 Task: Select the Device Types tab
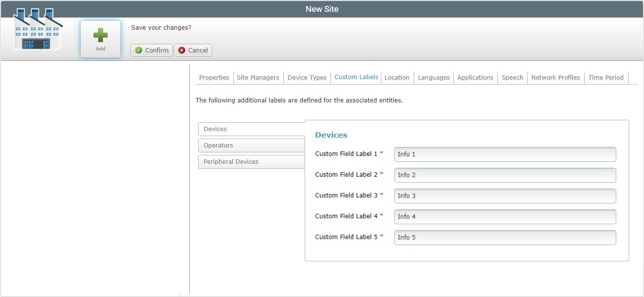pos(307,77)
